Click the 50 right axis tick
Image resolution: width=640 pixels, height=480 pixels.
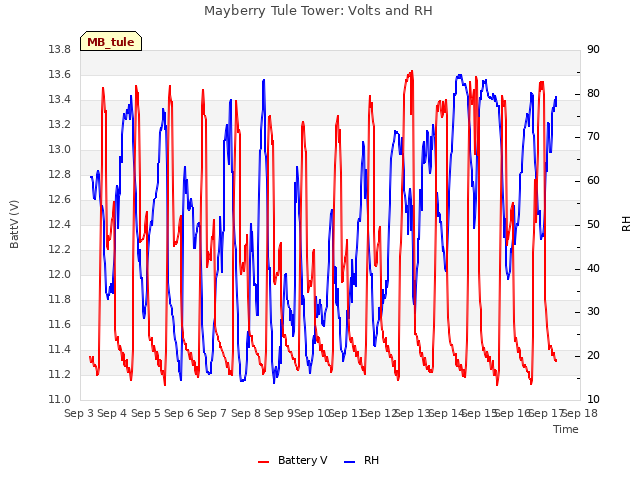click(593, 224)
